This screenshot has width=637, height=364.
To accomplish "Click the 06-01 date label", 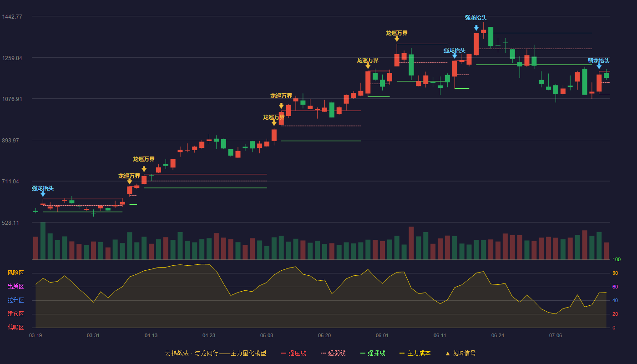I will pyautogui.click(x=382, y=335).
